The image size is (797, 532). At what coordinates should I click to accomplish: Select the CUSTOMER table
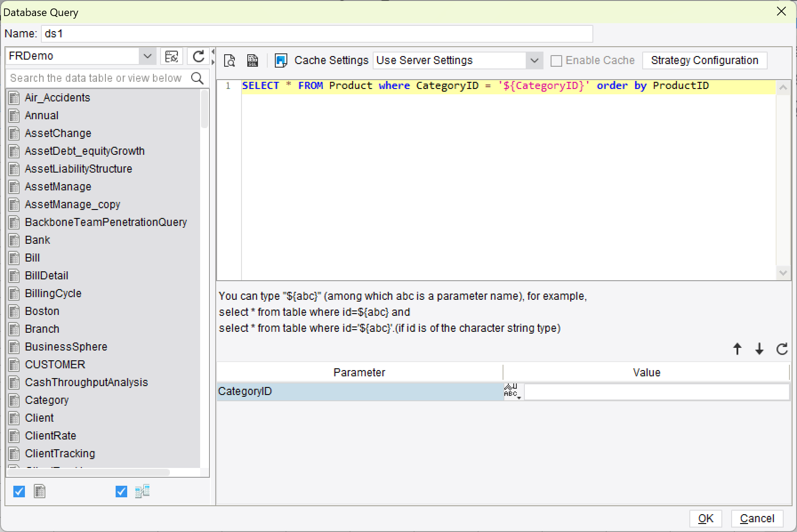pos(55,364)
